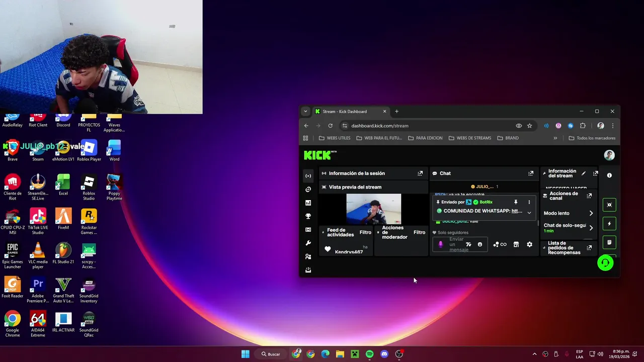Screen dimensions: 644x362
Task: Click the translate text icon in chat input
Action: click(468, 244)
